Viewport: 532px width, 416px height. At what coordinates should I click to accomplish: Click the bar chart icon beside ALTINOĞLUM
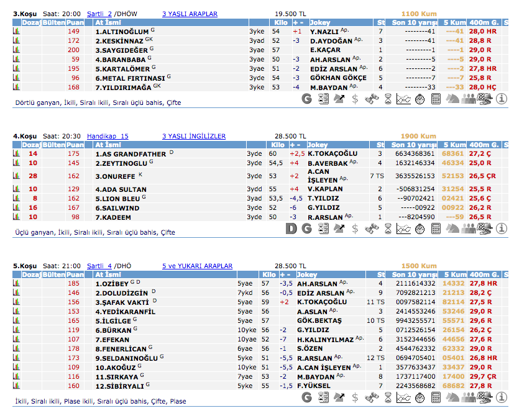click(17, 31)
